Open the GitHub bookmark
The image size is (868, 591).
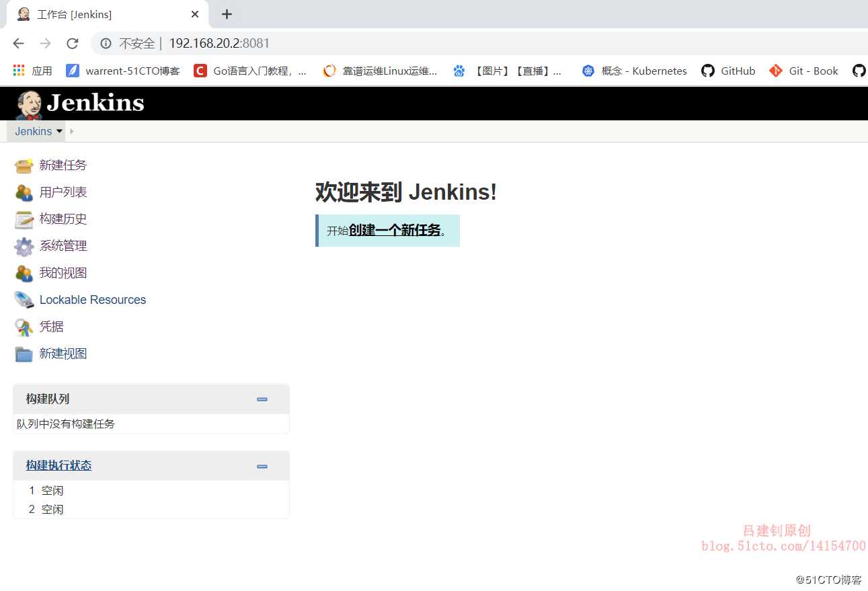click(x=728, y=71)
